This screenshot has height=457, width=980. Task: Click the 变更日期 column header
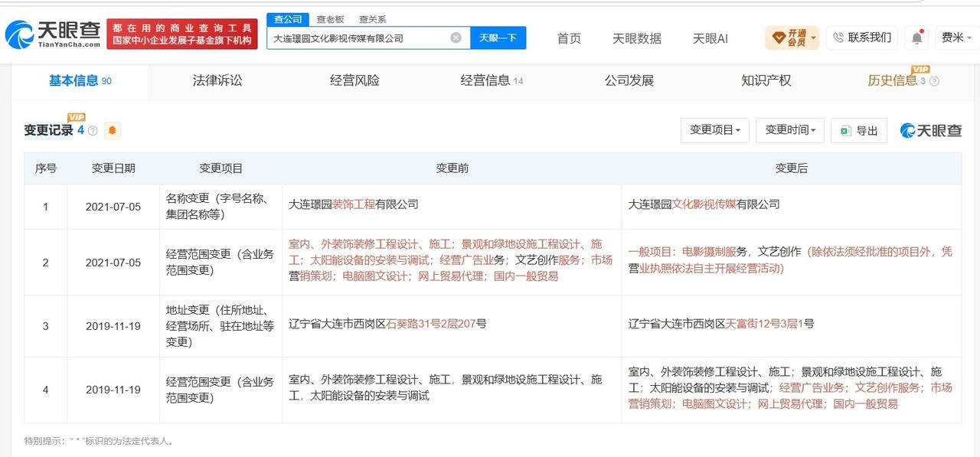(x=113, y=168)
